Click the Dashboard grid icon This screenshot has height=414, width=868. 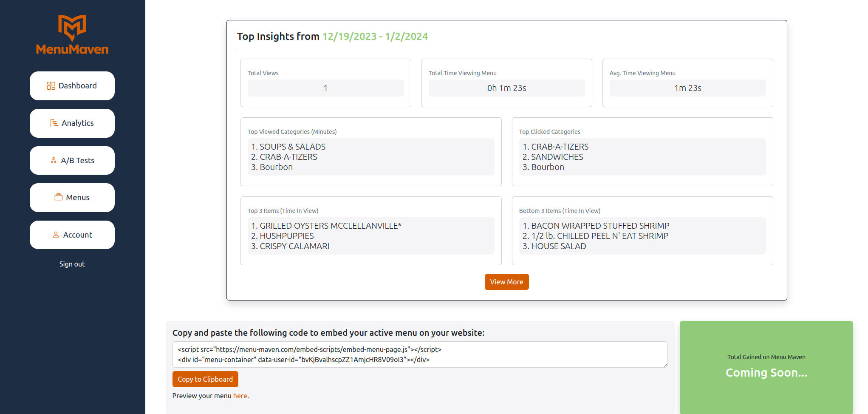click(51, 86)
